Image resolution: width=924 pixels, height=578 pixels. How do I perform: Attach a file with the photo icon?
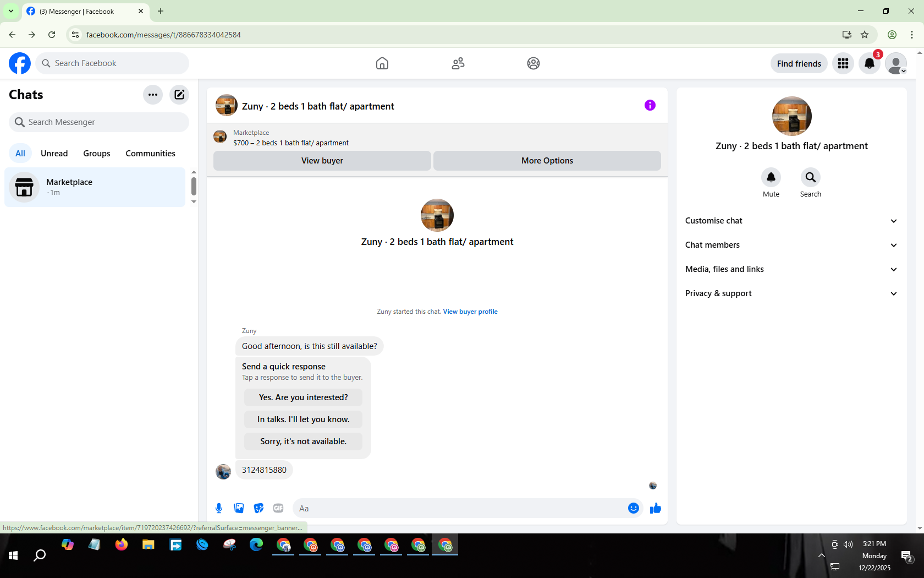point(239,508)
